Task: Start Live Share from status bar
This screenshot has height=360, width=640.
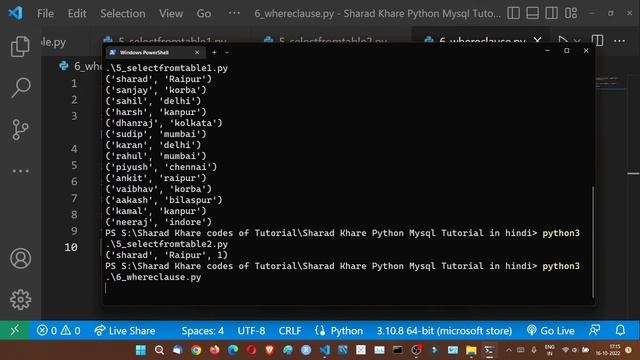Action: [124, 330]
